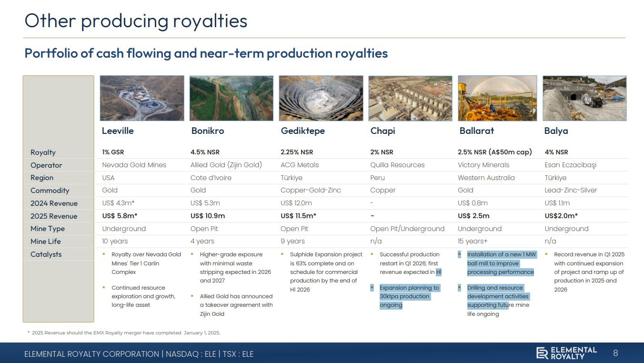Select the Gediktepe pit photo
Image resolution: width=644 pixels, height=363 pixels.
click(321, 98)
